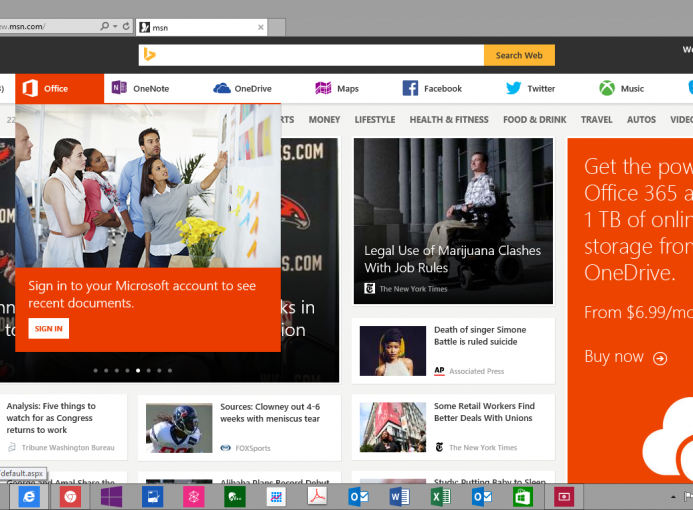
Task: Click the FOXSports source label
Action: (x=253, y=448)
